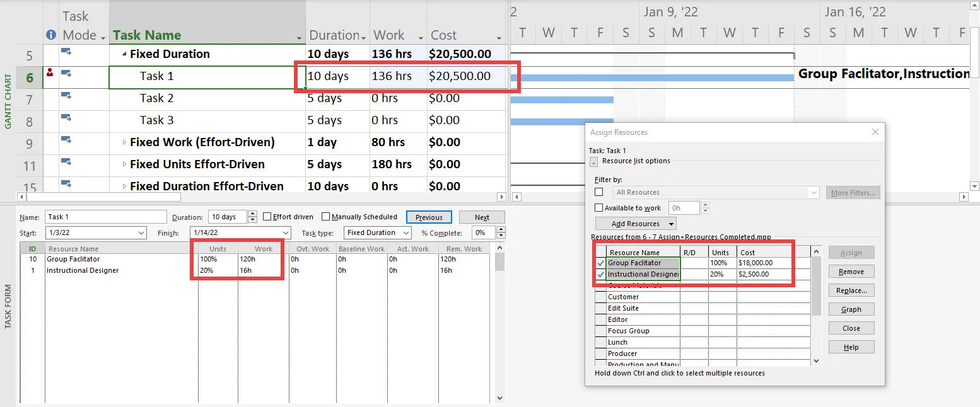
Task: Click the Remove button
Action: 851,272
